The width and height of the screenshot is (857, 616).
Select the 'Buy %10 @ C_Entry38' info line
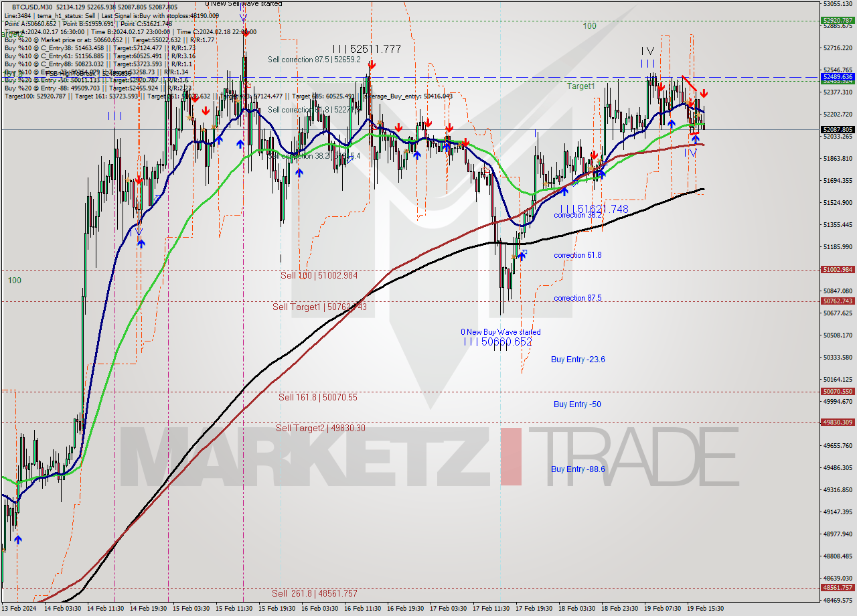[100, 48]
